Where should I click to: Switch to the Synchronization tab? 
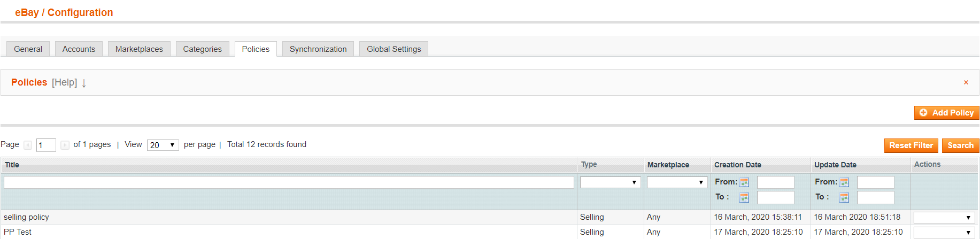pyautogui.click(x=318, y=49)
